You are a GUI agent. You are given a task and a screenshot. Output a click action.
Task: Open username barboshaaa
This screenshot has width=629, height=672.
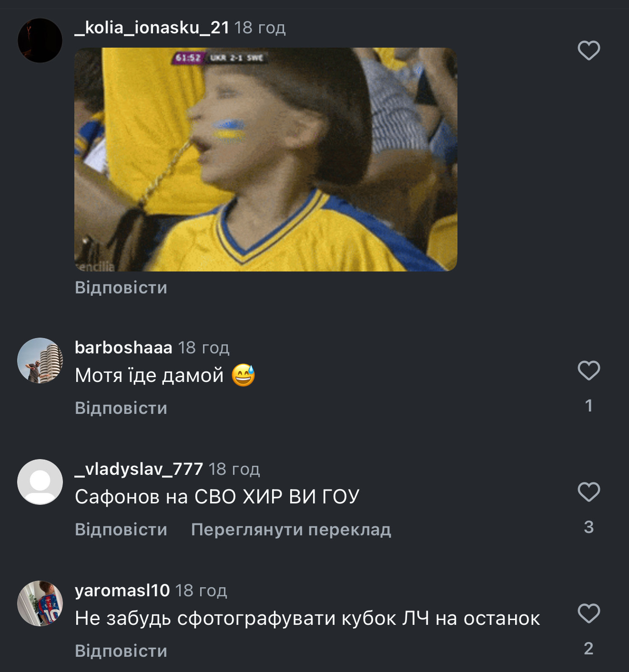(x=123, y=348)
